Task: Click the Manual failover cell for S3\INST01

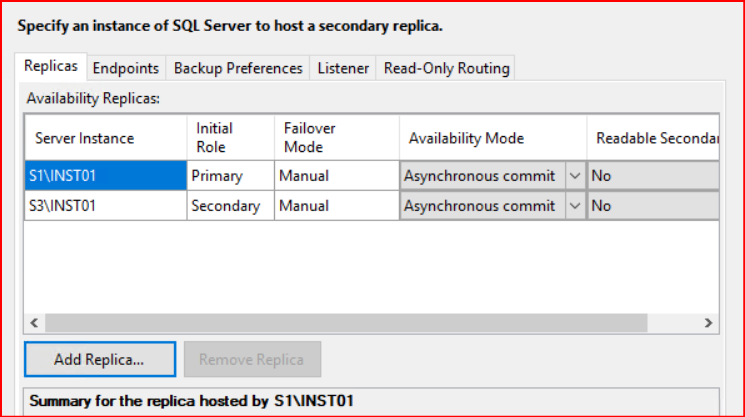Action: click(337, 206)
